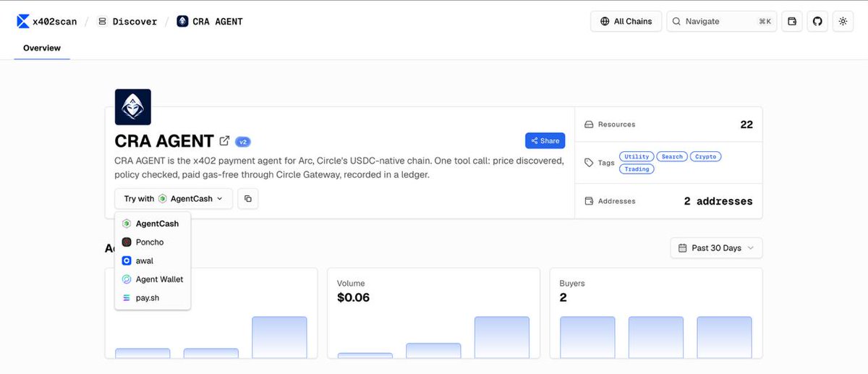Select pay.sh from the dropdown menu
Viewport: 868px width, 374px height.
pos(153,297)
